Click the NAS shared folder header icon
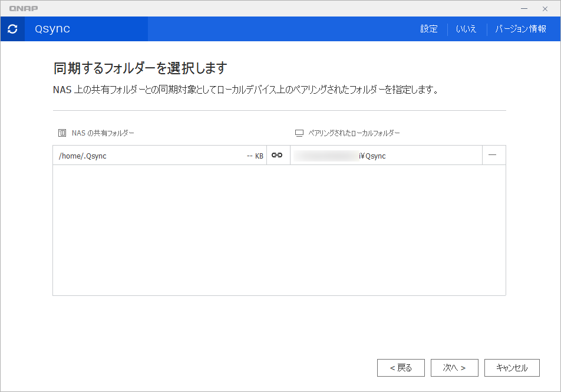 [x=62, y=133]
